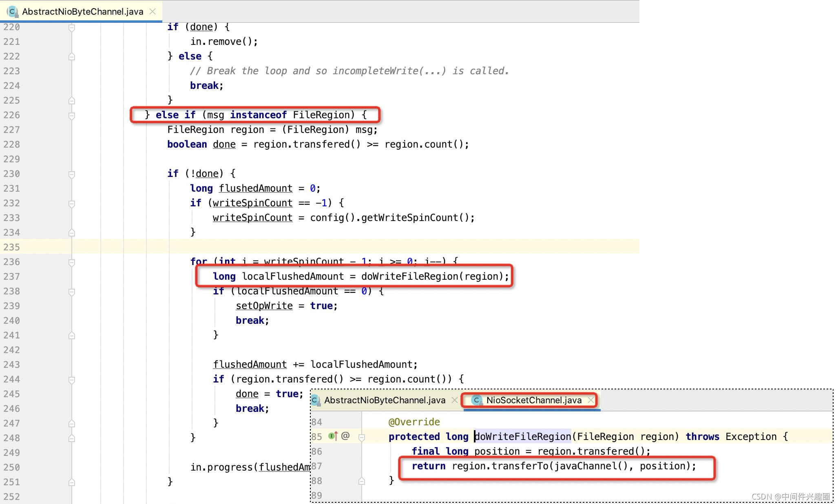Viewport: 836px width, 504px height.
Task: Collapse the writeSpinCount if block at line 232
Action: click(x=72, y=203)
